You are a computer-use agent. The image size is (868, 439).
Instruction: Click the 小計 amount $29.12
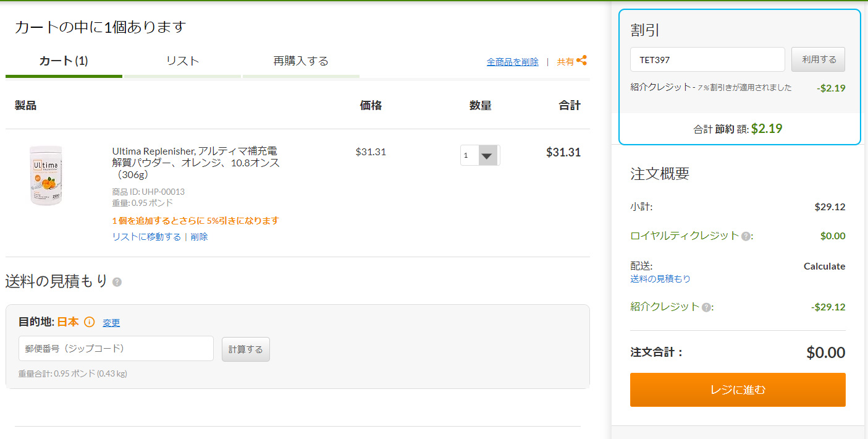[x=830, y=207]
